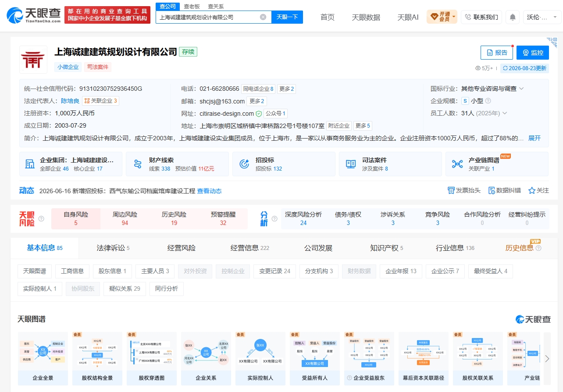
Task: Open 同电话企业 8 list
Action: tap(258, 89)
